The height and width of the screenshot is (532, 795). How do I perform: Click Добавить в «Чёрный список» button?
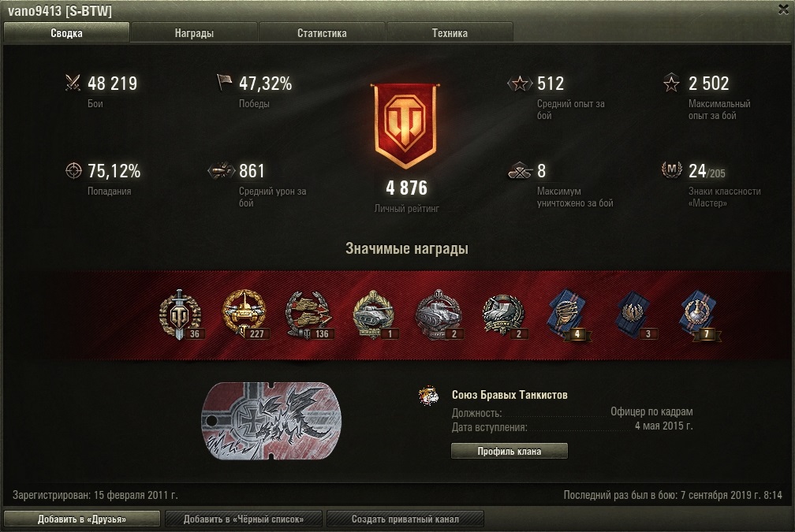point(244,519)
